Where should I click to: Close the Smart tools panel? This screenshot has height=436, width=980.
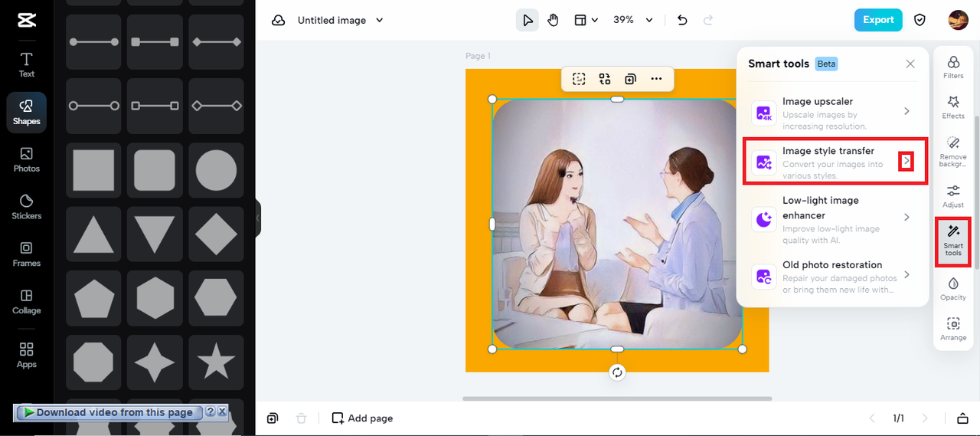point(910,64)
